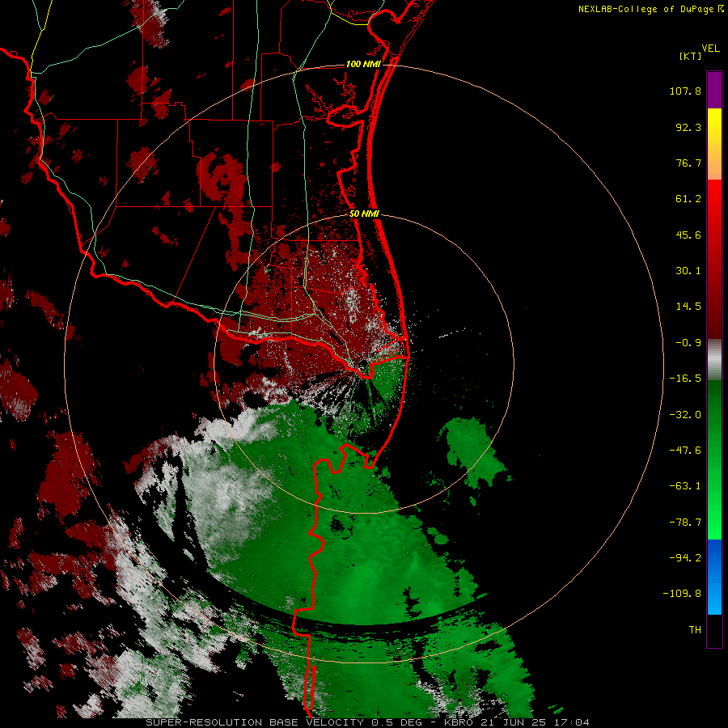This screenshot has height=728, width=728.
Task: Click the 45.6 legend value
Action: coord(688,235)
